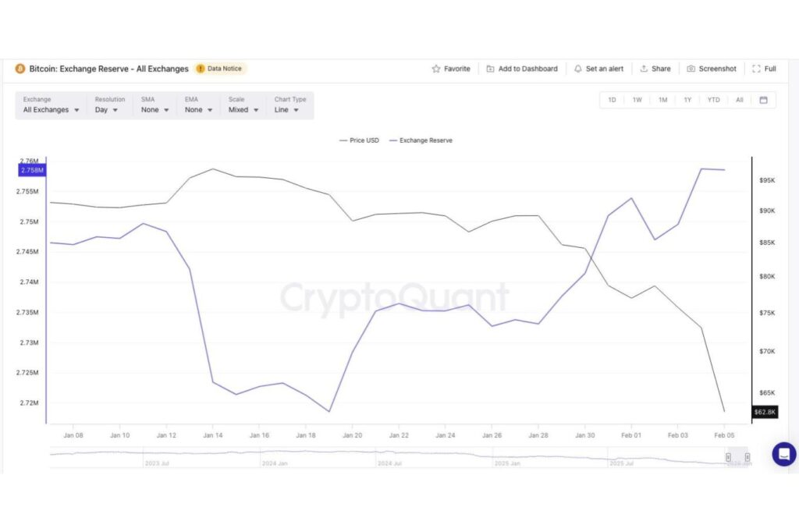
Task: Click the right timeline range handle
Action: coord(747,457)
